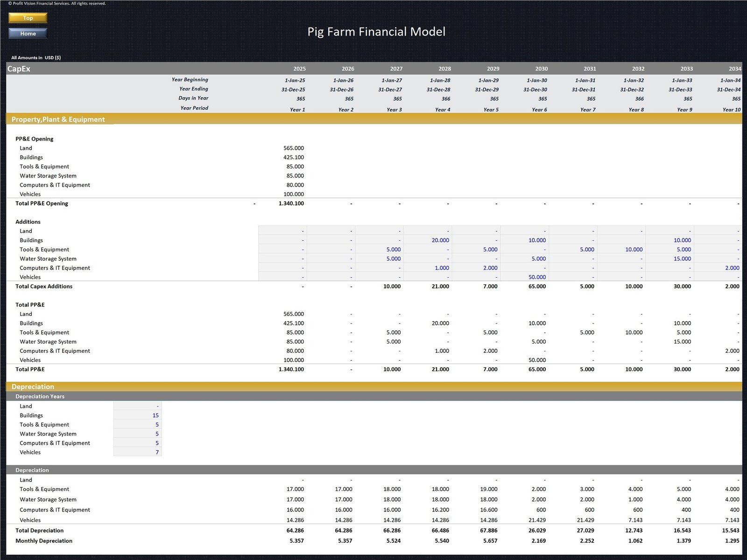Click Additions Water Storage System 2033 cell
Viewport: 747px width, 560px height.
pos(669,259)
